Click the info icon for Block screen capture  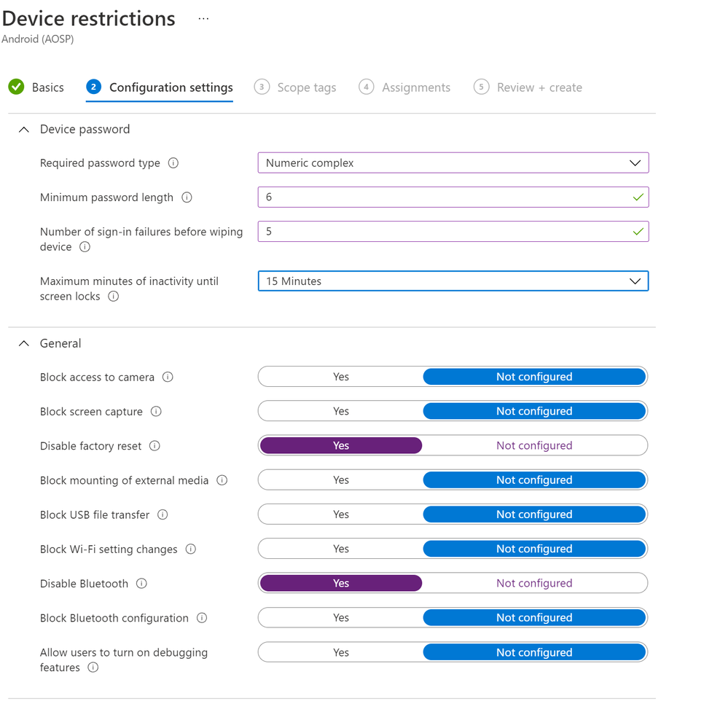156,411
